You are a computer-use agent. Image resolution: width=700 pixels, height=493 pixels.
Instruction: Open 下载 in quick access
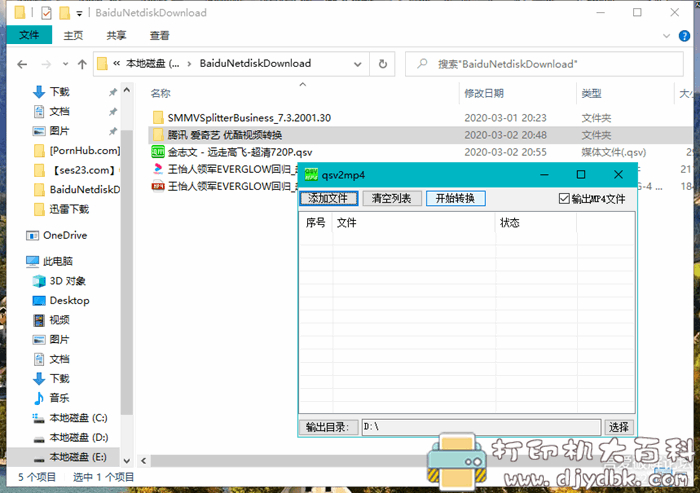tap(59, 92)
